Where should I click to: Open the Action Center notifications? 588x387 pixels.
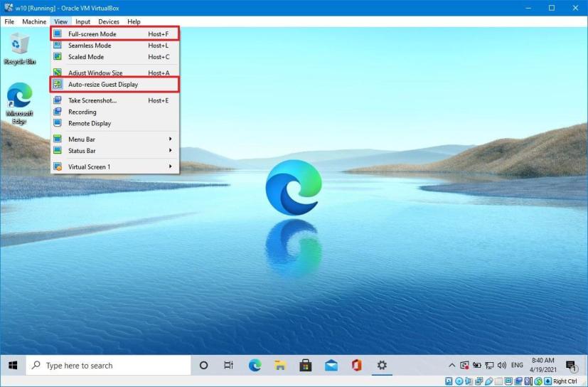(571, 366)
